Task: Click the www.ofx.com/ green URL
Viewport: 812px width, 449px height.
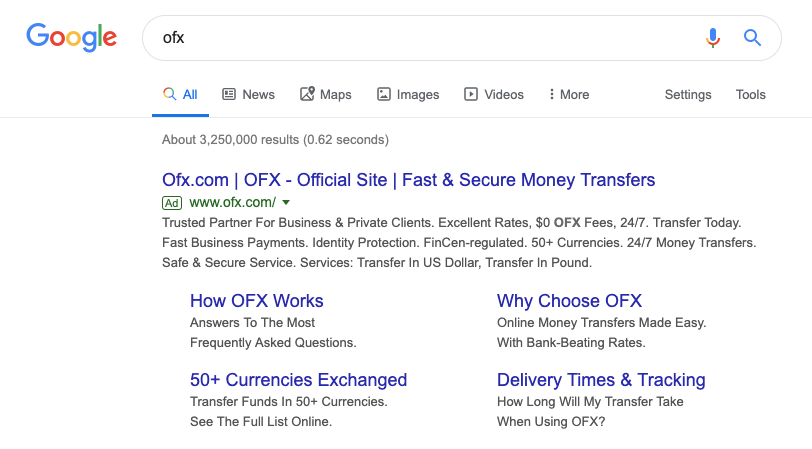Action: [x=233, y=202]
